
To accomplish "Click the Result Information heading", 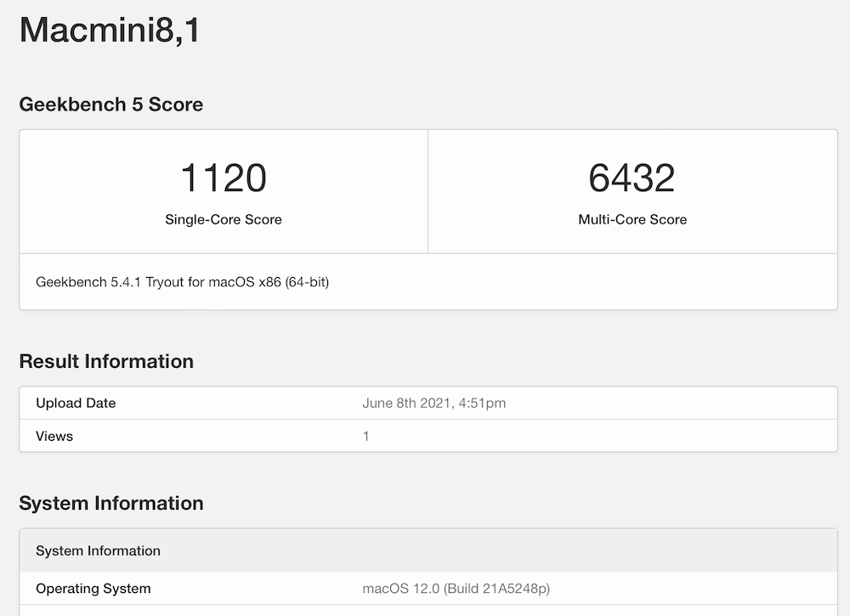I will tap(106, 361).
